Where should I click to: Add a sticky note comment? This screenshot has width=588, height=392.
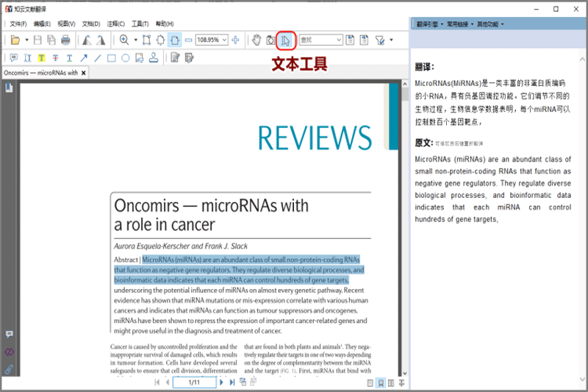coord(14,58)
